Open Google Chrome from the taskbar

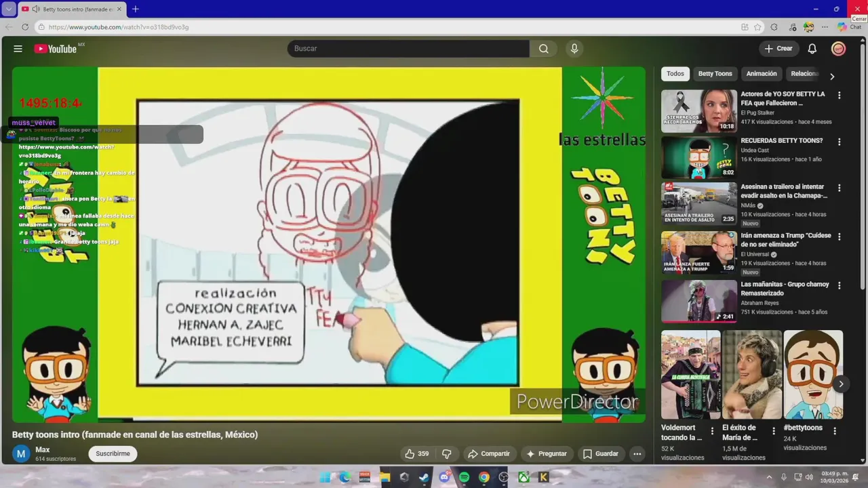[x=484, y=477]
